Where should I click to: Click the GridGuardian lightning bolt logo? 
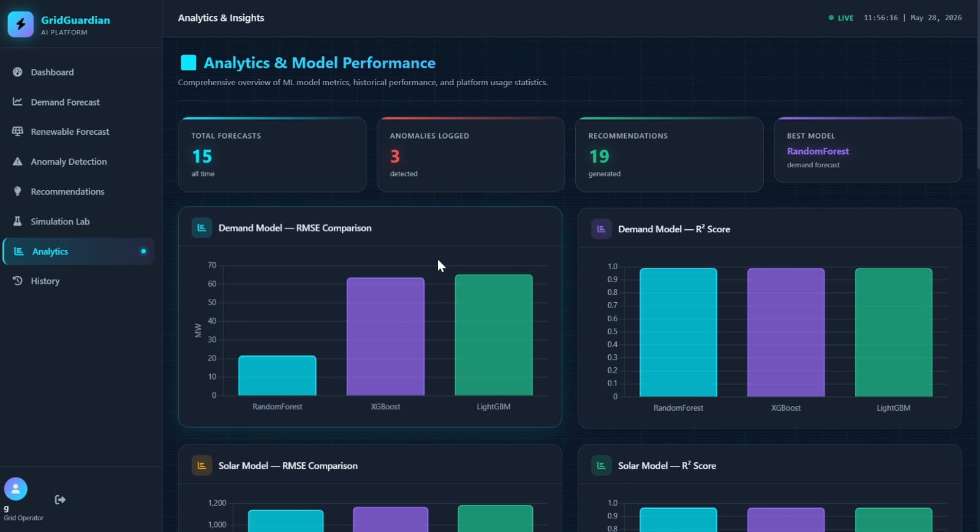21,25
